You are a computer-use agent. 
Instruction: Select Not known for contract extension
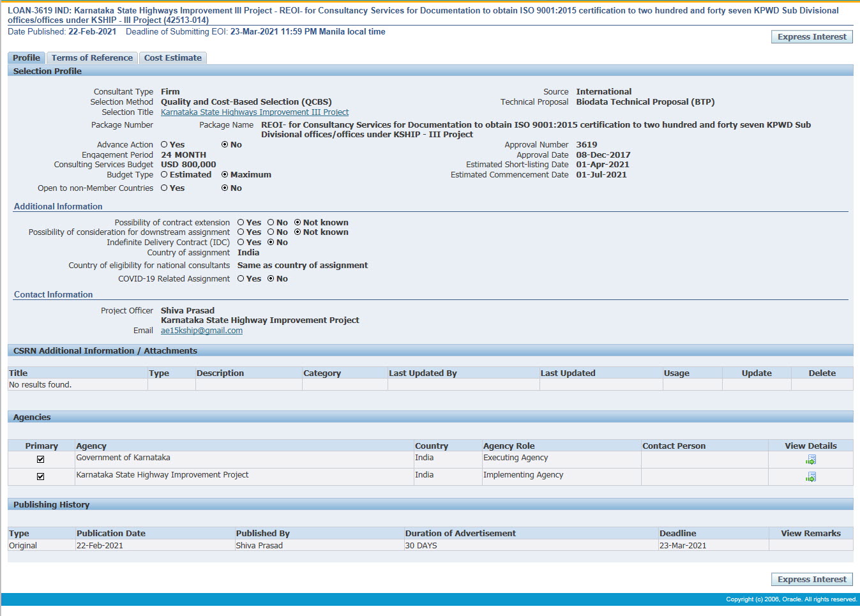click(x=298, y=223)
